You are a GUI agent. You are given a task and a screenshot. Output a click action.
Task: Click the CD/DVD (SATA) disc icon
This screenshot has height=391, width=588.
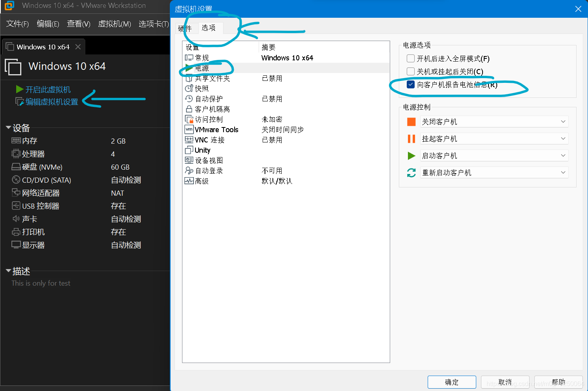pos(16,180)
